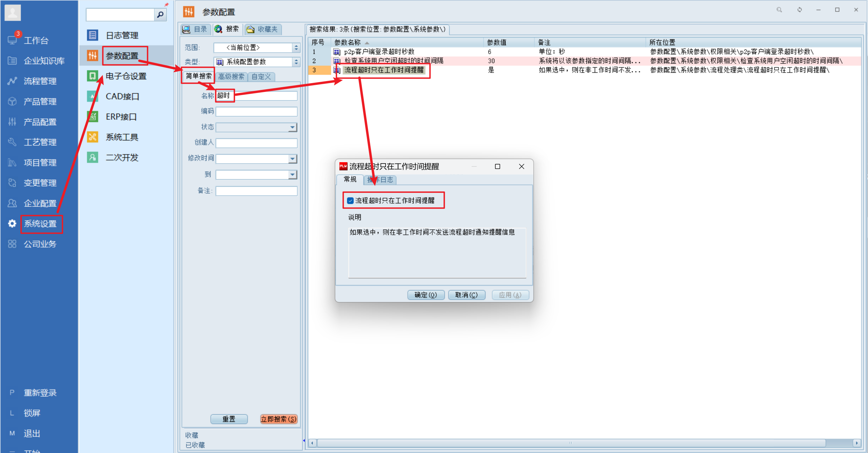
Task: Click the user avatar icon
Action: 13,13
